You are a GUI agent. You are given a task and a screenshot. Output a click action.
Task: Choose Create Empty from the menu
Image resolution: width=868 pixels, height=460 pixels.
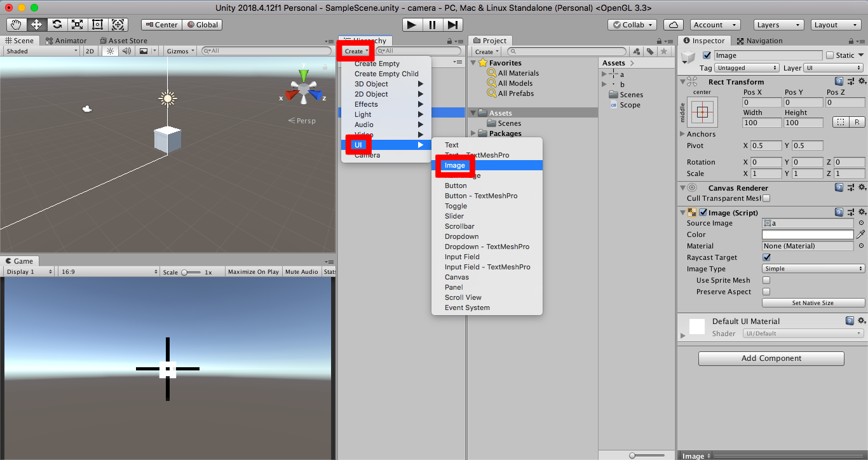click(x=386, y=64)
